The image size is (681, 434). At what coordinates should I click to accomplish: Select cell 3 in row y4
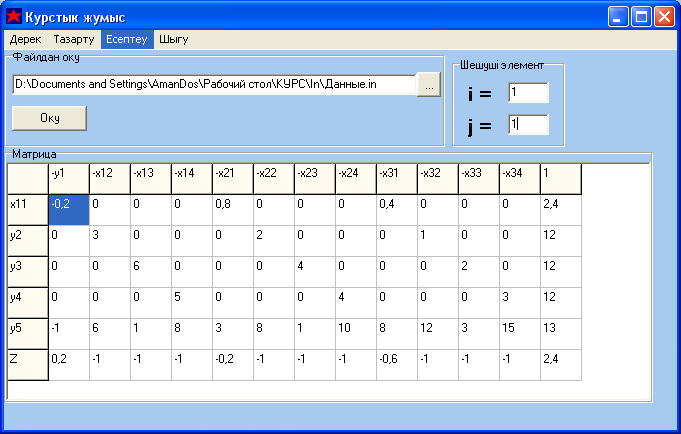click(520, 303)
